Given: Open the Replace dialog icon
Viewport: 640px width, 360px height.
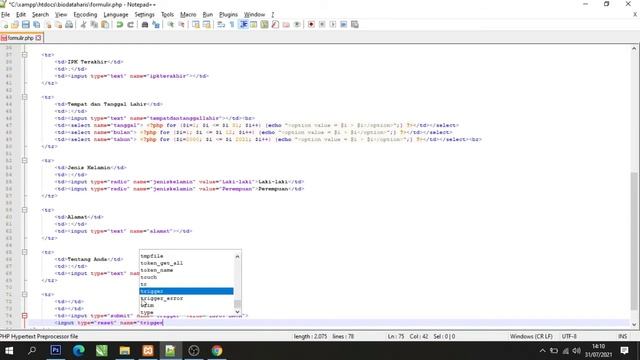Looking at the screenshot, I should 156,25.
